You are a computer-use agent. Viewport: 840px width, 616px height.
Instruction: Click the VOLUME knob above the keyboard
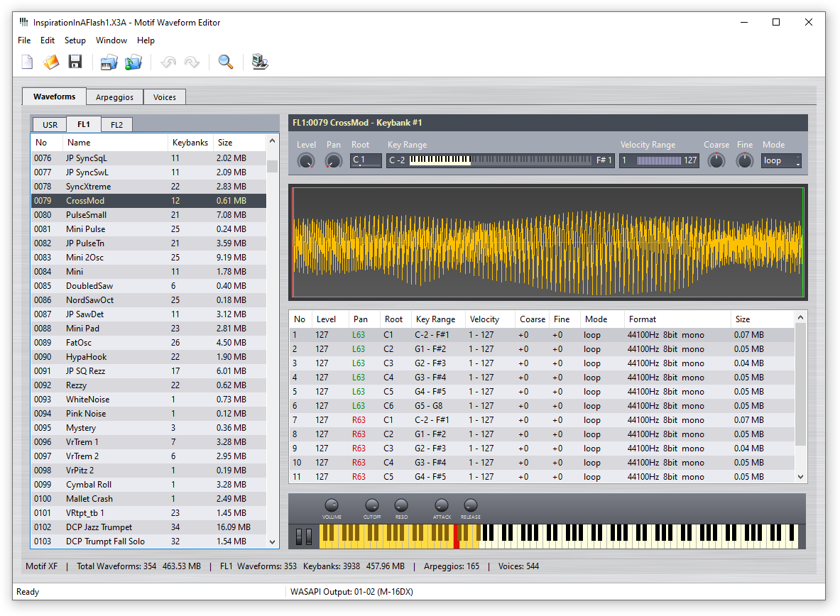(332, 505)
